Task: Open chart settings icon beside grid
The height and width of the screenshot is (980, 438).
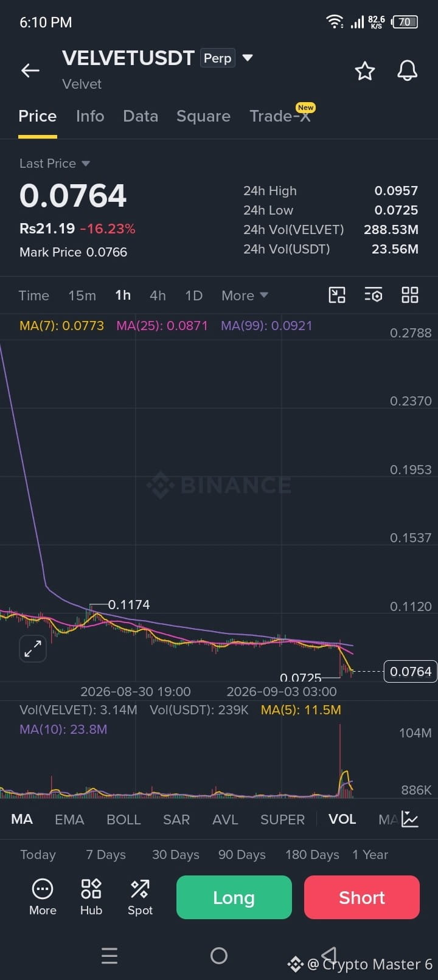Action: click(374, 295)
